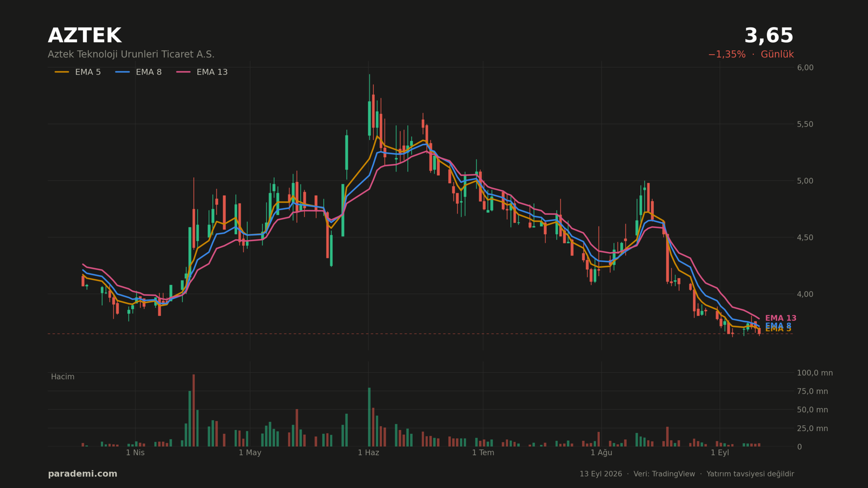Click the EMA 13 end-of-line label
The height and width of the screenshot is (488, 868).
click(x=781, y=318)
